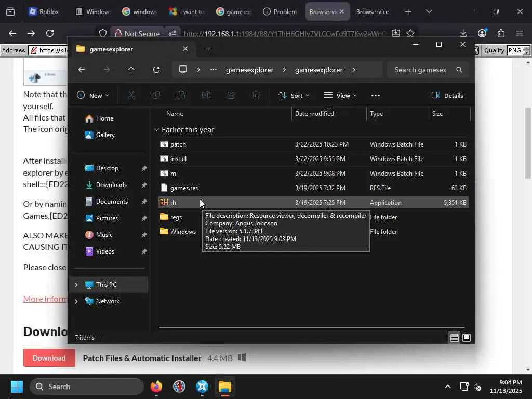Show hidden system tray icons
This screenshot has width=532, height=399.
click(447, 387)
